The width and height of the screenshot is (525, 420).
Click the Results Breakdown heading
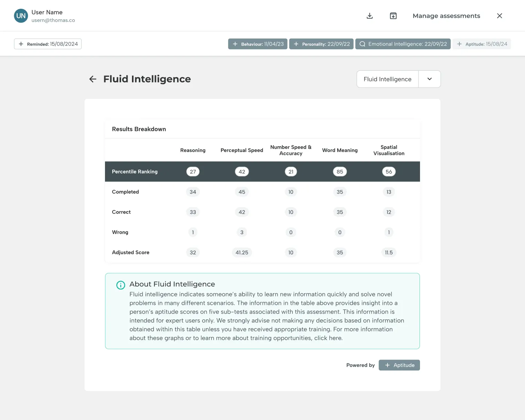pyautogui.click(x=139, y=129)
